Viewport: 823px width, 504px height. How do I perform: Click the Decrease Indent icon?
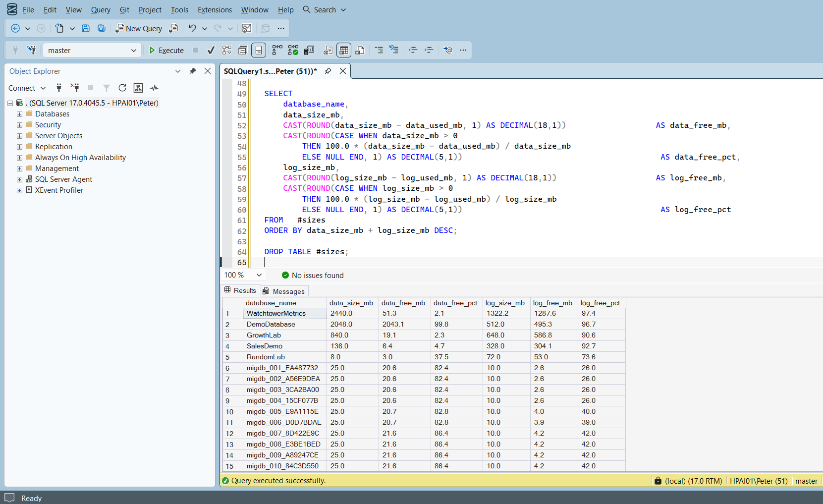click(x=413, y=50)
